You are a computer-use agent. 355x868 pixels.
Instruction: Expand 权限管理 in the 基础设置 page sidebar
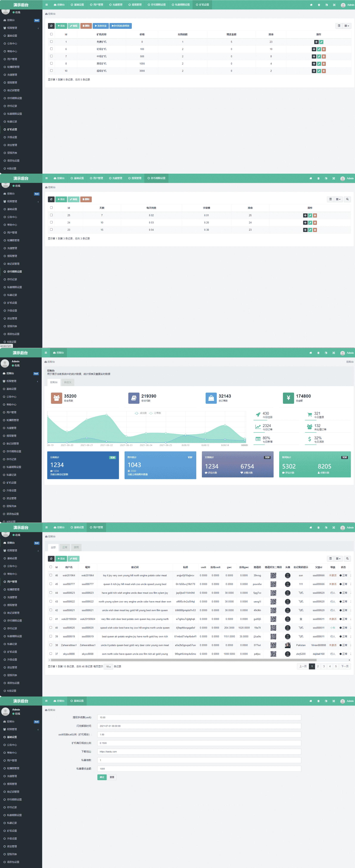tap(21, 729)
